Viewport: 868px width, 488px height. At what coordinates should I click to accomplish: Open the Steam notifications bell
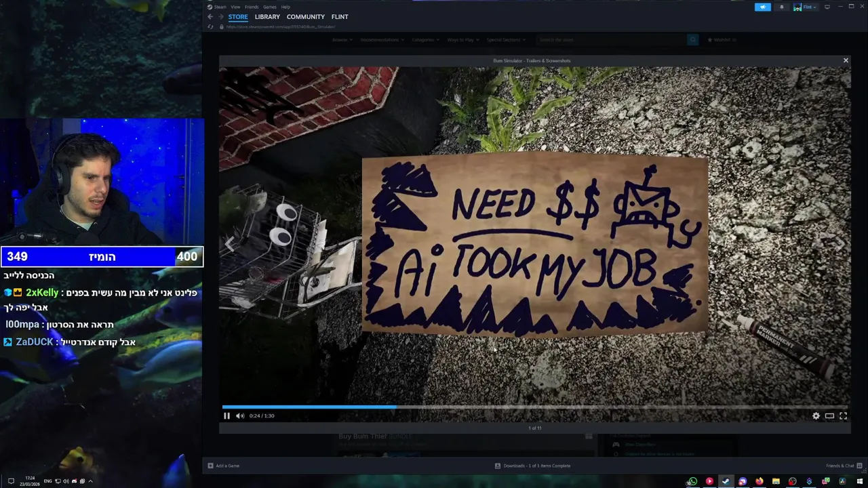click(781, 7)
